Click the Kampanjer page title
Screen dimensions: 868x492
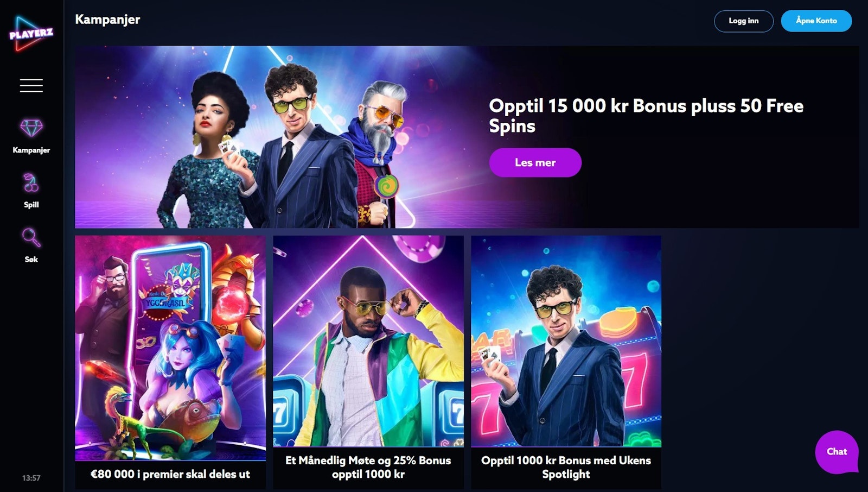click(x=107, y=20)
